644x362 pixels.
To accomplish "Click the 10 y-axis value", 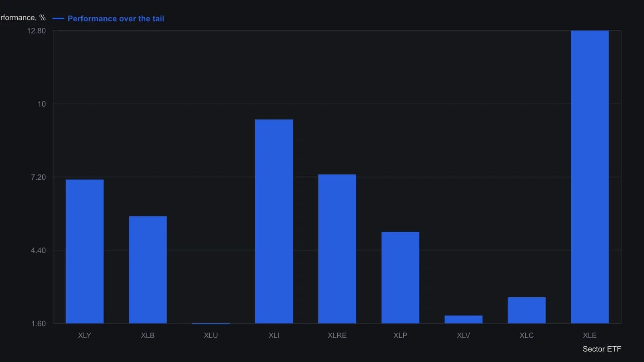I will [x=42, y=104].
